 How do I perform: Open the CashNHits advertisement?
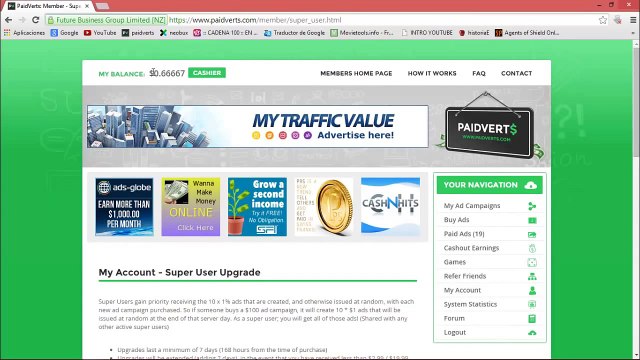click(x=390, y=207)
